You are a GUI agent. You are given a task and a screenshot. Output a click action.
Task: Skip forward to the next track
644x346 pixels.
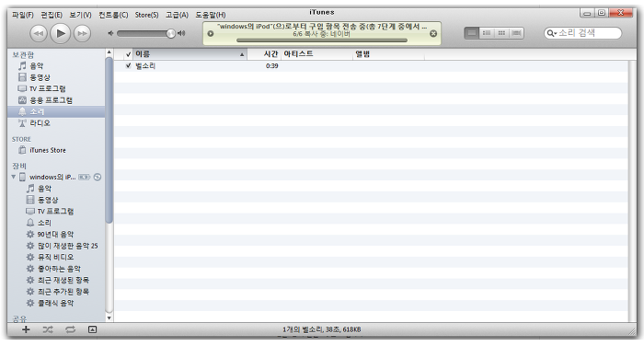pyautogui.click(x=82, y=33)
